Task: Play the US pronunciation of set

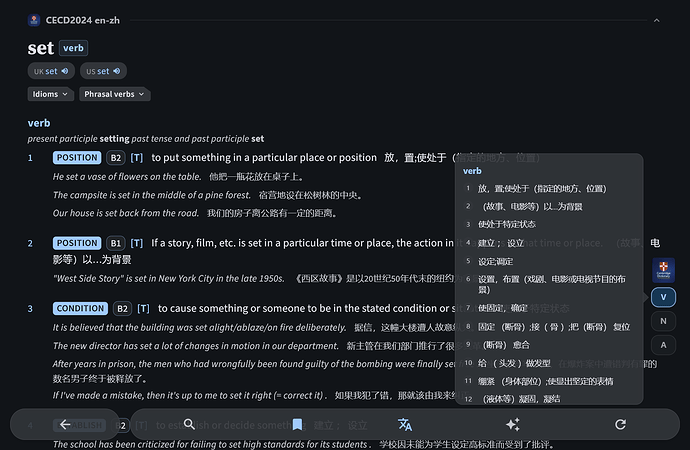Action: [103, 71]
